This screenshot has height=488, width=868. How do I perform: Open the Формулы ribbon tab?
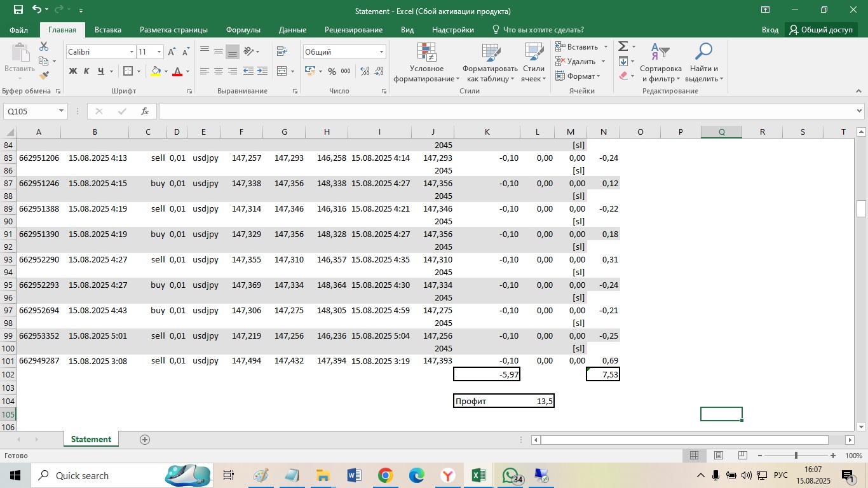click(243, 30)
